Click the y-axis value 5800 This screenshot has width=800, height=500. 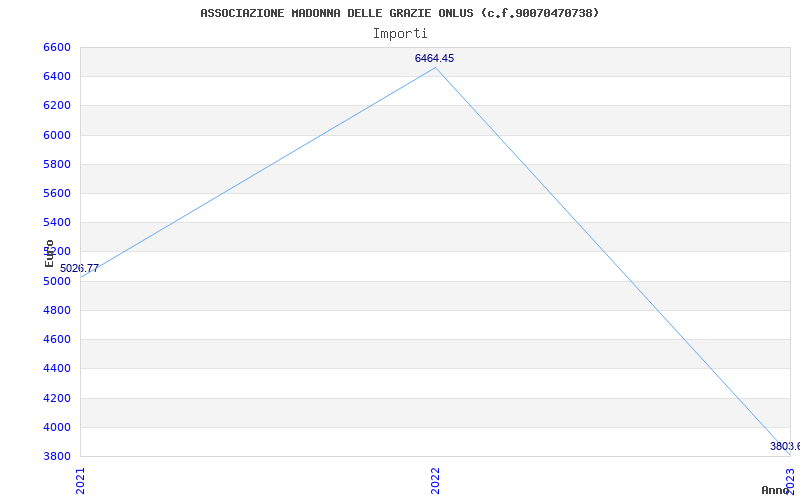tap(57, 164)
